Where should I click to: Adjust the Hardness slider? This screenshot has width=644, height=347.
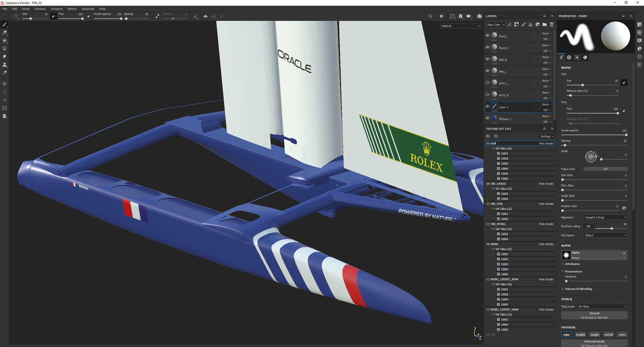pyautogui.click(x=596, y=281)
